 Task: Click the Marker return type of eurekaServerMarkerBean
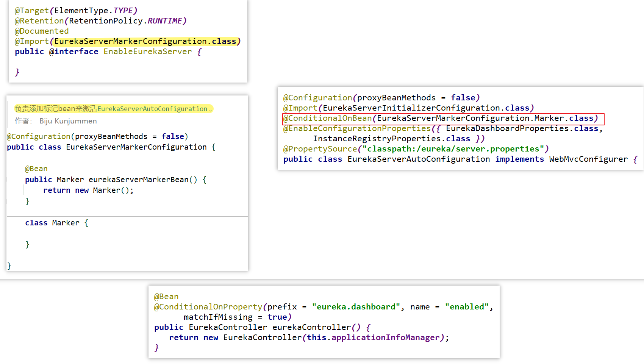pyautogui.click(x=70, y=180)
